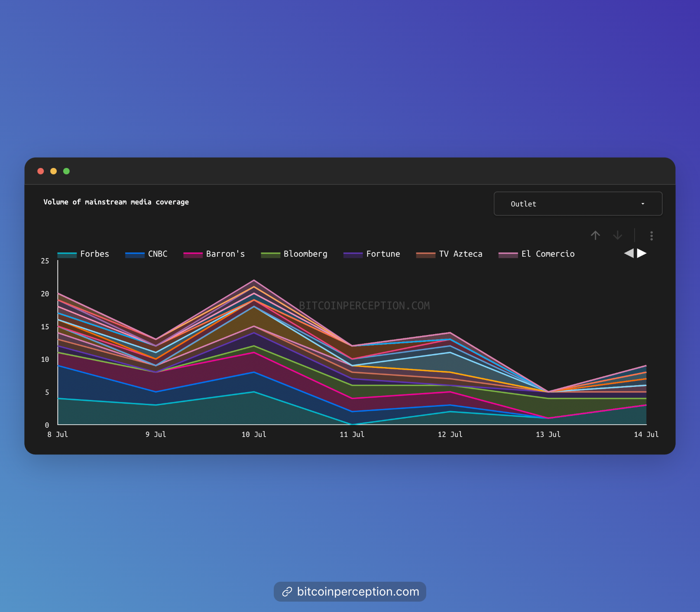Show next legend page with right triangle

[642, 253]
